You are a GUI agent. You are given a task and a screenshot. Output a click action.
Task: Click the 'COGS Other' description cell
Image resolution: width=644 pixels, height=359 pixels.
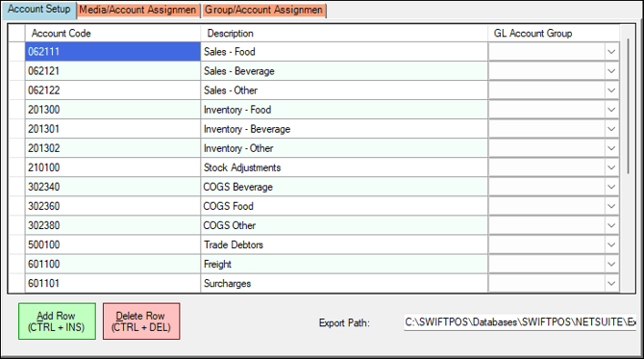[x=344, y=226]
